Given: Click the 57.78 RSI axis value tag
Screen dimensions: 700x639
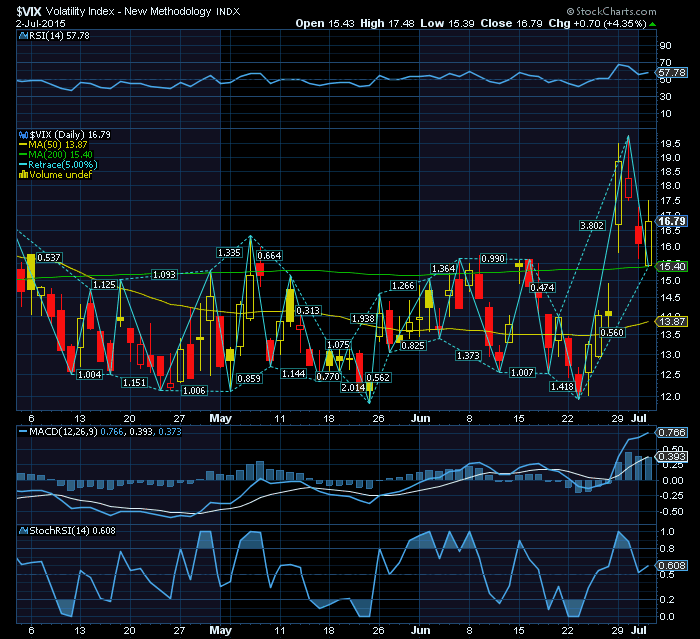Looking at the screenshot, I should 672,73.
